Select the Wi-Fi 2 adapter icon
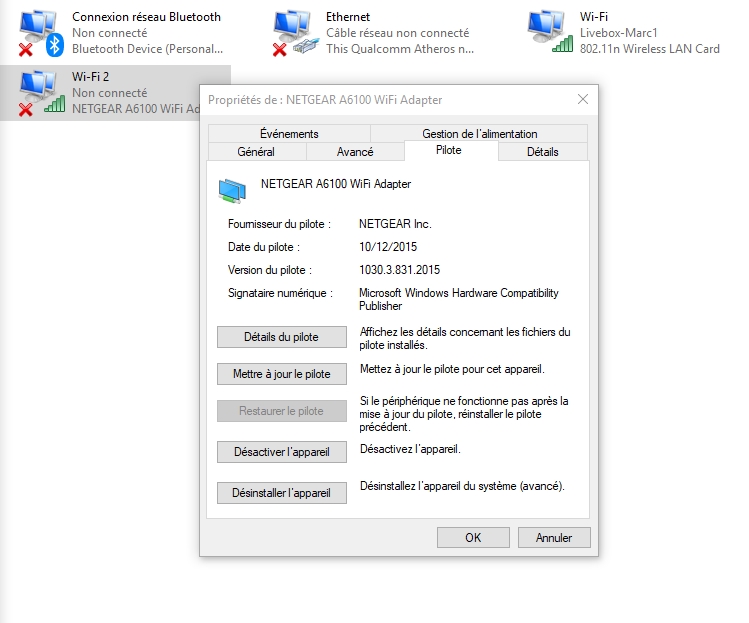 (41, 93)
